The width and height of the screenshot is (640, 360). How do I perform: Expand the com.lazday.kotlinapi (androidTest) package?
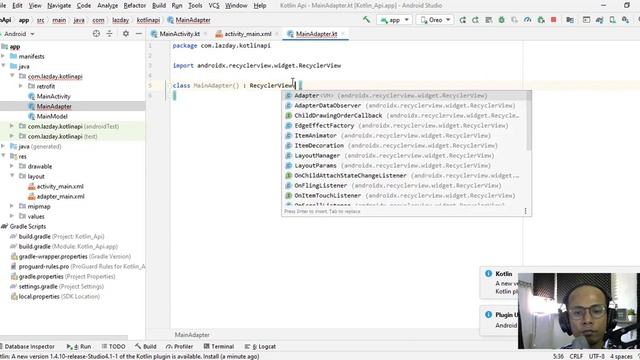12,126
